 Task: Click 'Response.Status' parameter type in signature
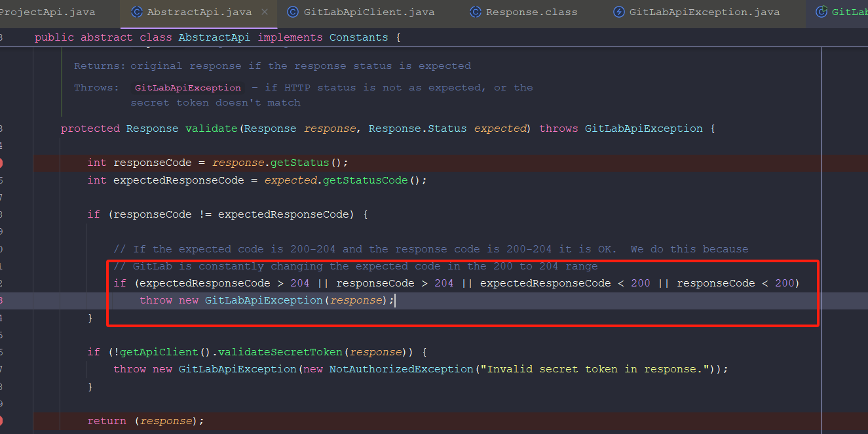tap(418, 128)
